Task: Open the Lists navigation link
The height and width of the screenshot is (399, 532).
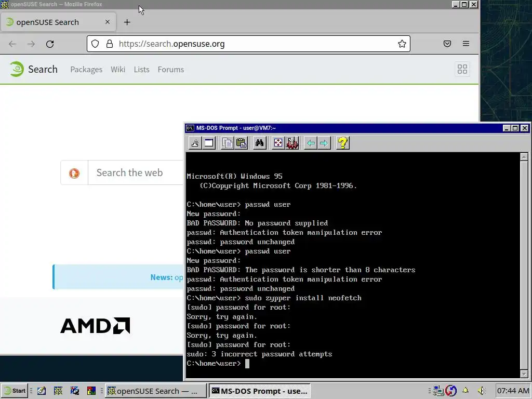Action: [x=141, y=69]
